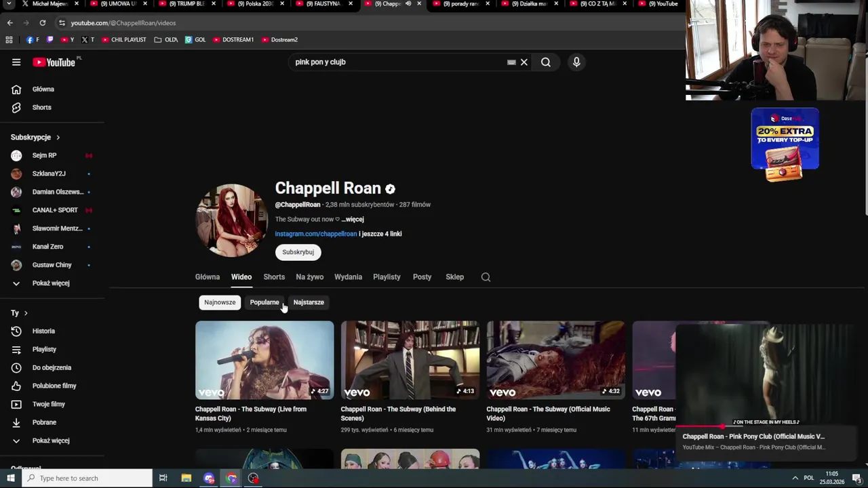Viewport: 868px width, 488px height.
Task: Open The Subway Official Music Video thumbnail
Action: tap(556, 360)
